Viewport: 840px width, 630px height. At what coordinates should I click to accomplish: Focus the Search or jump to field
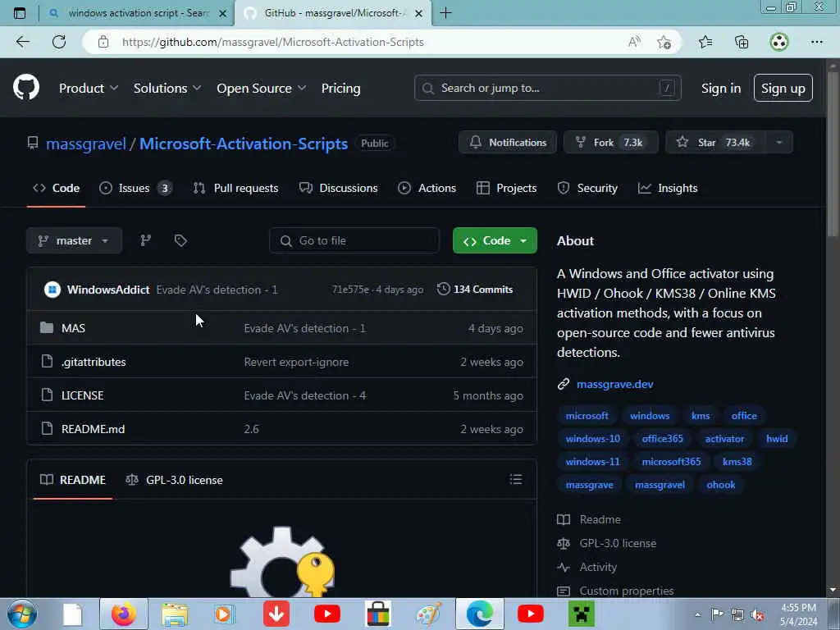[x=547, y=88]
